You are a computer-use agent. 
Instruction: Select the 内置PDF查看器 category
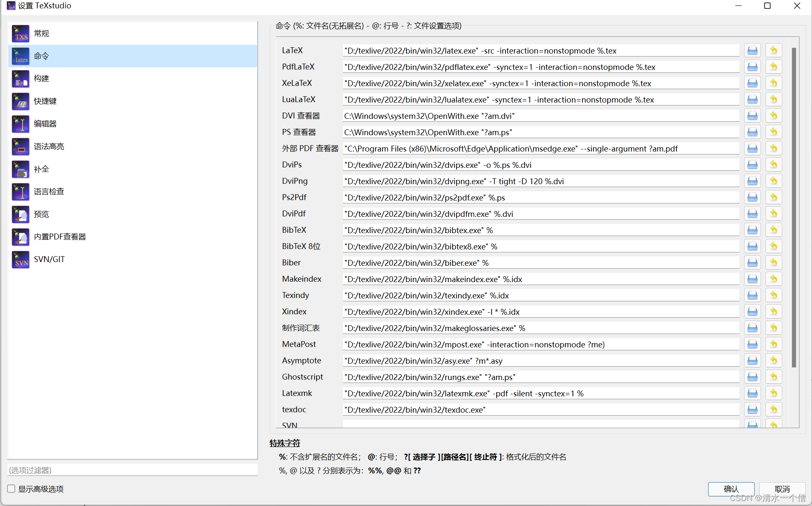60,237
